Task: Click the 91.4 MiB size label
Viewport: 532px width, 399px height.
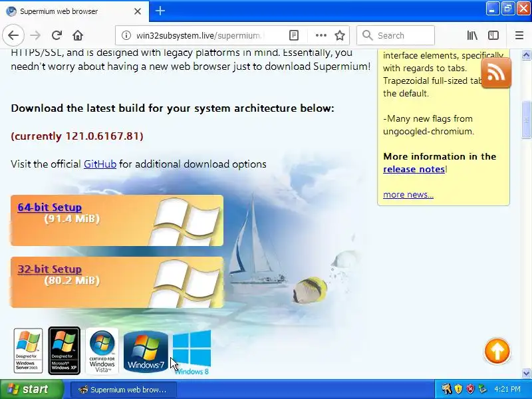Action: pyautogui.click(x=72, y=219)
